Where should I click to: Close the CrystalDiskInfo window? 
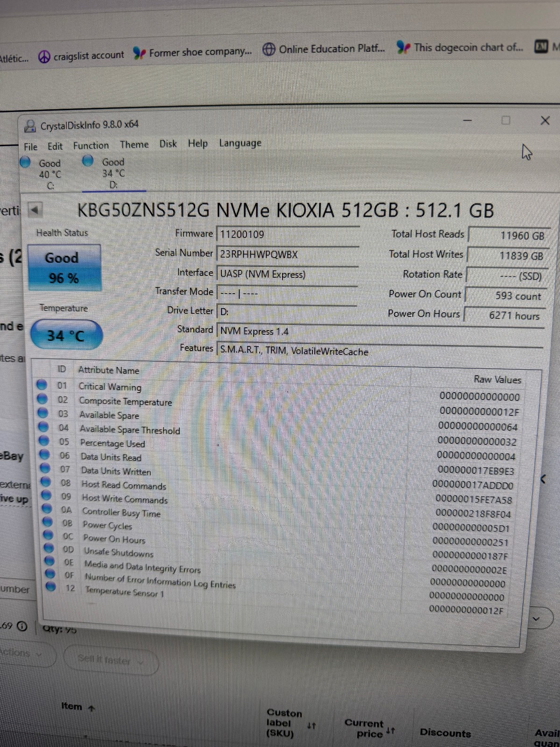(545, 120)
